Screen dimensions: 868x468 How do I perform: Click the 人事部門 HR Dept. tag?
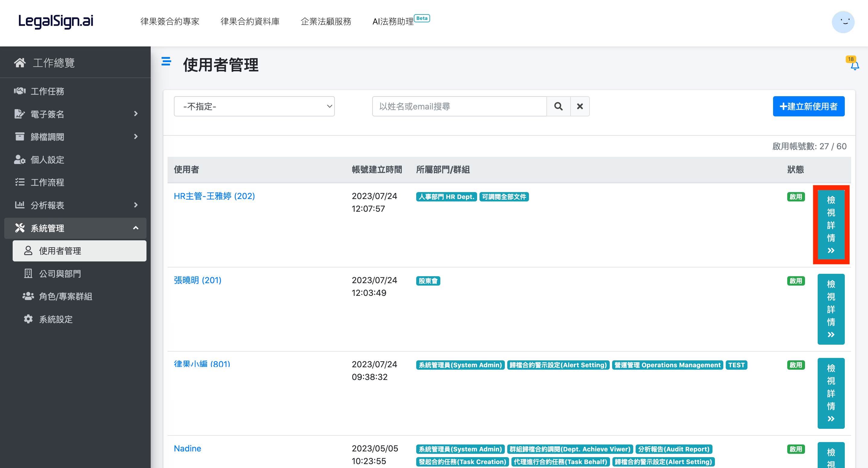(446, 197)
